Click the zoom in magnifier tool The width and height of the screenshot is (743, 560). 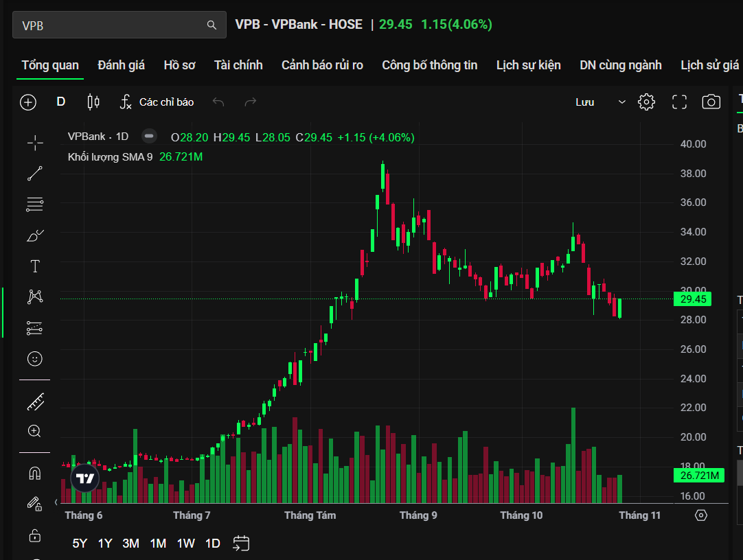35,432
